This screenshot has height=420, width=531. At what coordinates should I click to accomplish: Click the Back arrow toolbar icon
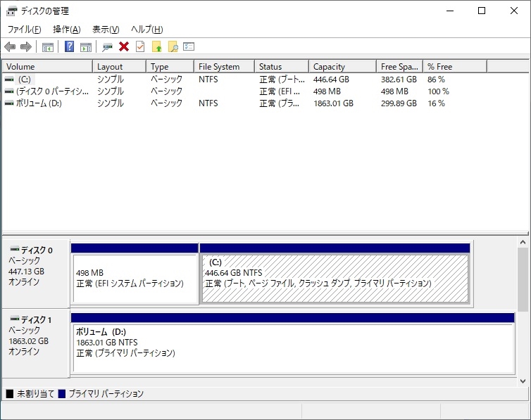(x=10, y=46)
